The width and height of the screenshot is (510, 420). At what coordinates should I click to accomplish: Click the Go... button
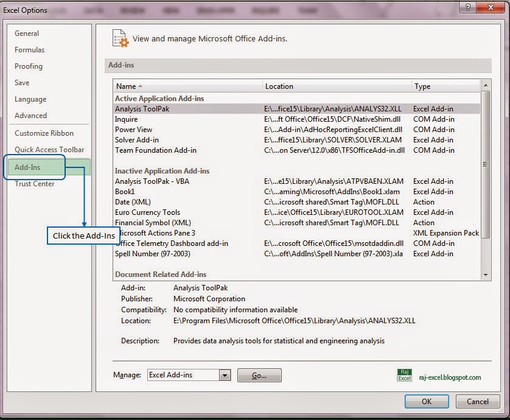[x=259, y=376]
